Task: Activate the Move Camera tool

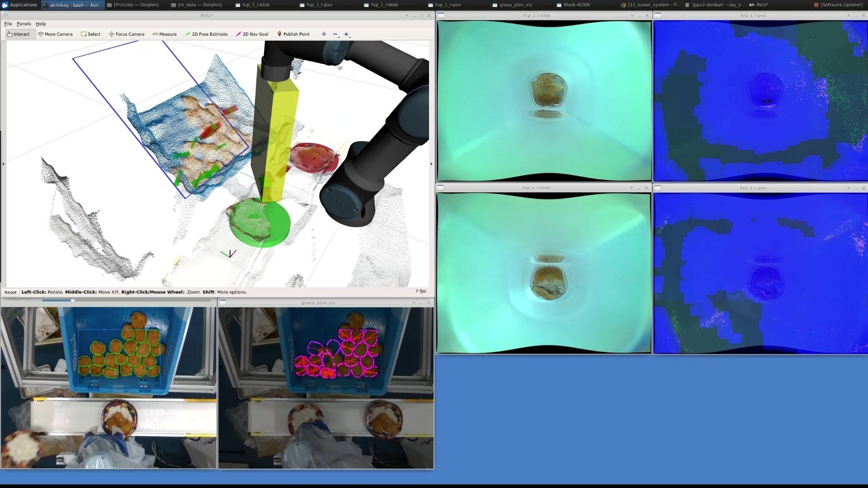Action: pos(55,34)
